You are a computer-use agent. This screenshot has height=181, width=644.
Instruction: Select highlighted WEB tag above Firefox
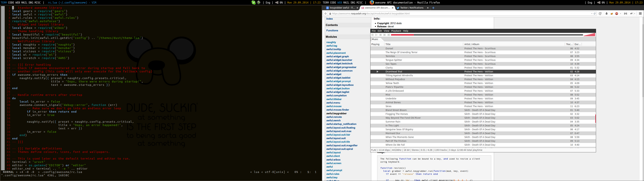pyautogui.click(x=339, y=3)
